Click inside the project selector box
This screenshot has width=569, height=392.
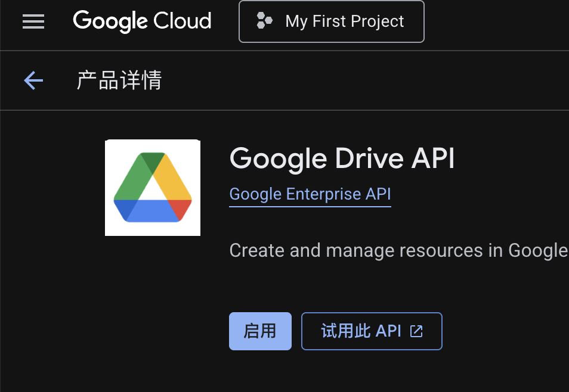pyautogui.click(x=332, y=21)
